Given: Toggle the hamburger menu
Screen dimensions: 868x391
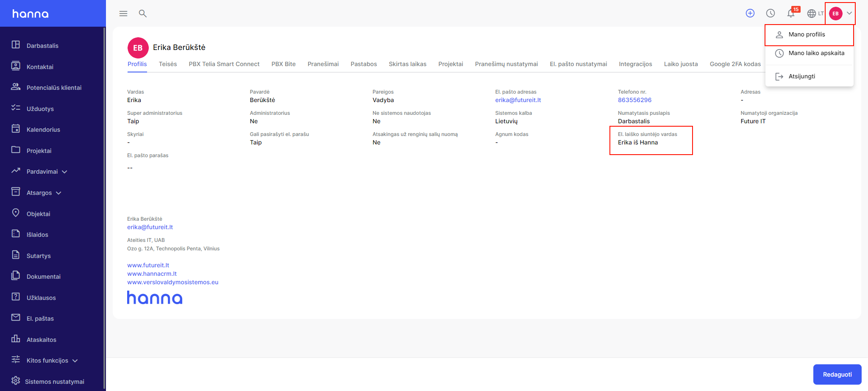Looking at the screenshot, I should point(123,14).
